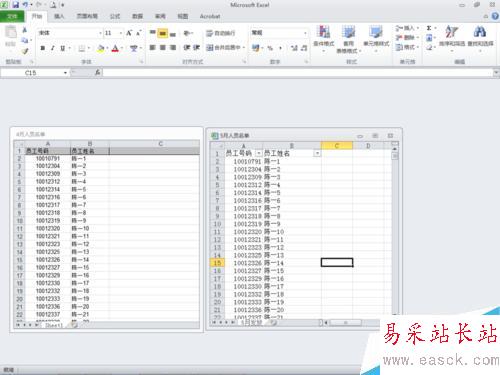Select the Sheet1 tab in left window
The image size is (500, 375).
click(x=54, y=325)
